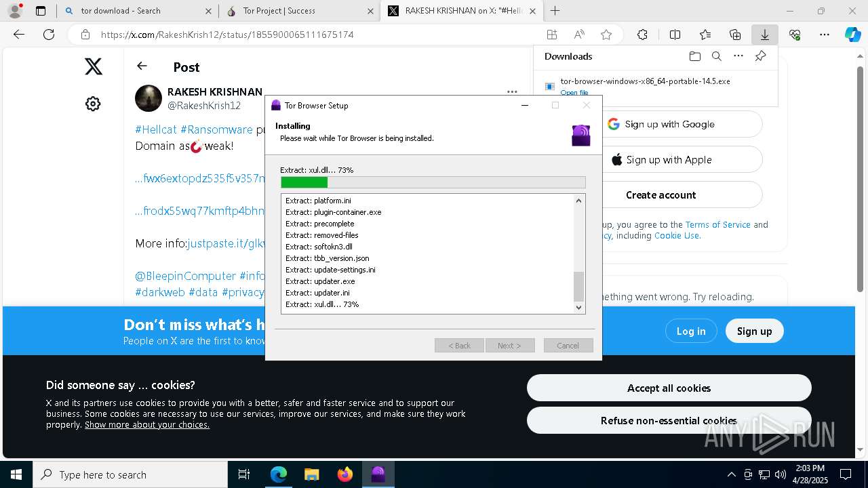Open File Explorer from the taskbar
The height and width of the screenshot is (488, 868).
(311, 474)
